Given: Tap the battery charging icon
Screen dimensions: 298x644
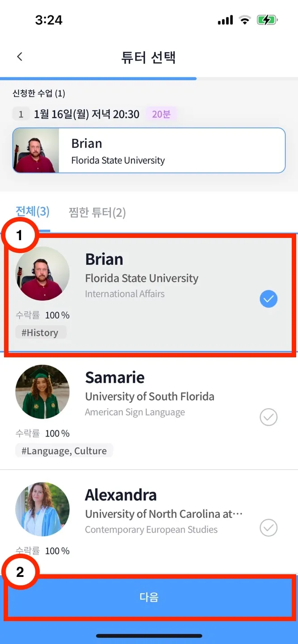Looking at the screenshot, I should click(x=267, y=20).
